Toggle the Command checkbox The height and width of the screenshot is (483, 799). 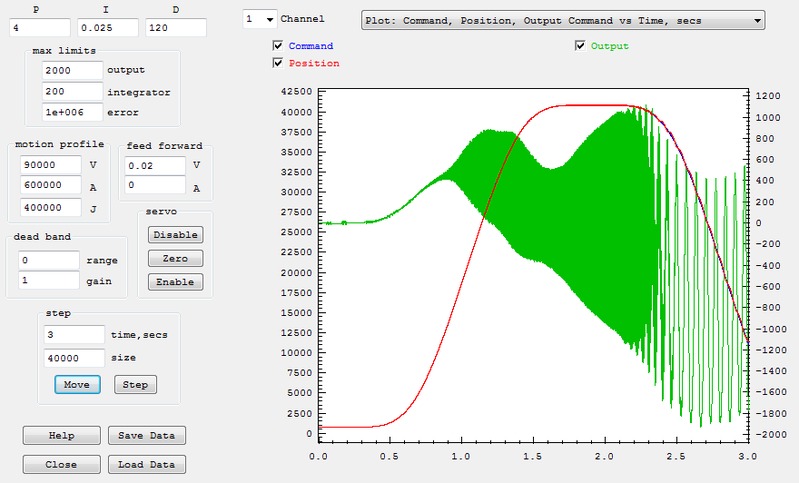278,46
